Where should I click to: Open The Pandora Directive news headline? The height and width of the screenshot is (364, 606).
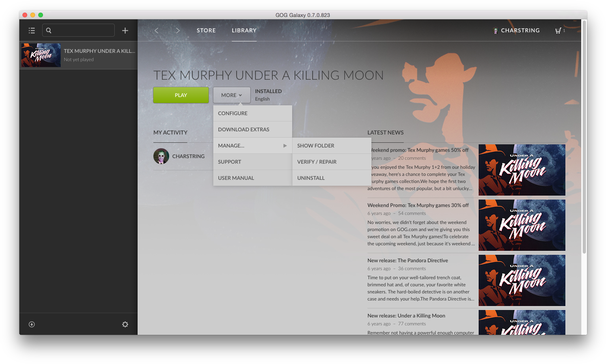tap(408, 260)
